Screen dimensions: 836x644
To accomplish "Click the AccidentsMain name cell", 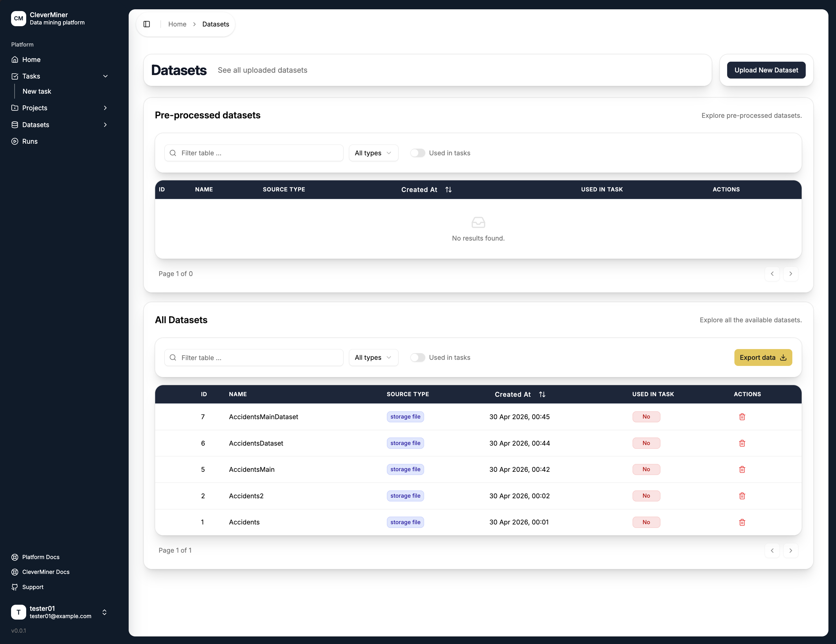I will 251,469.
